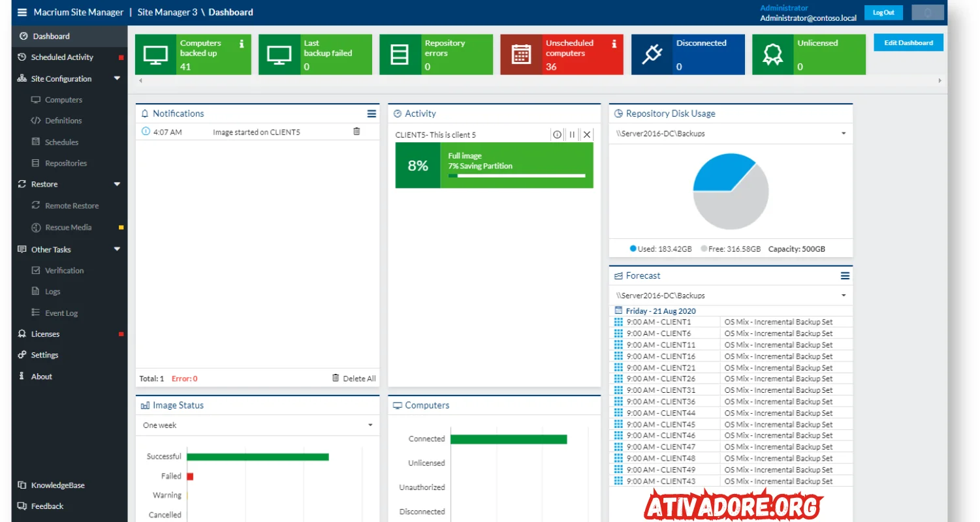Click the Successful bar in Image Status chart
The width and height of the screenshot is (980, 522).
[x=258, y=457]
